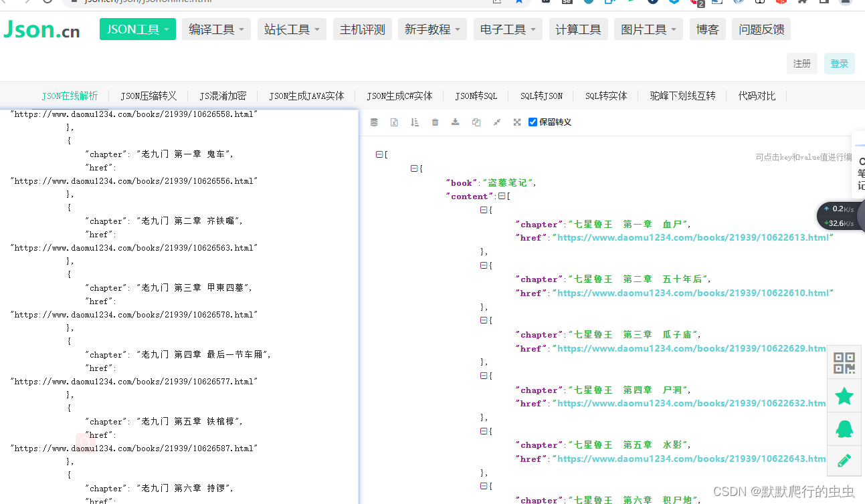Open the 新手教程 dropdown menu
865x504 pixels.
433,29
